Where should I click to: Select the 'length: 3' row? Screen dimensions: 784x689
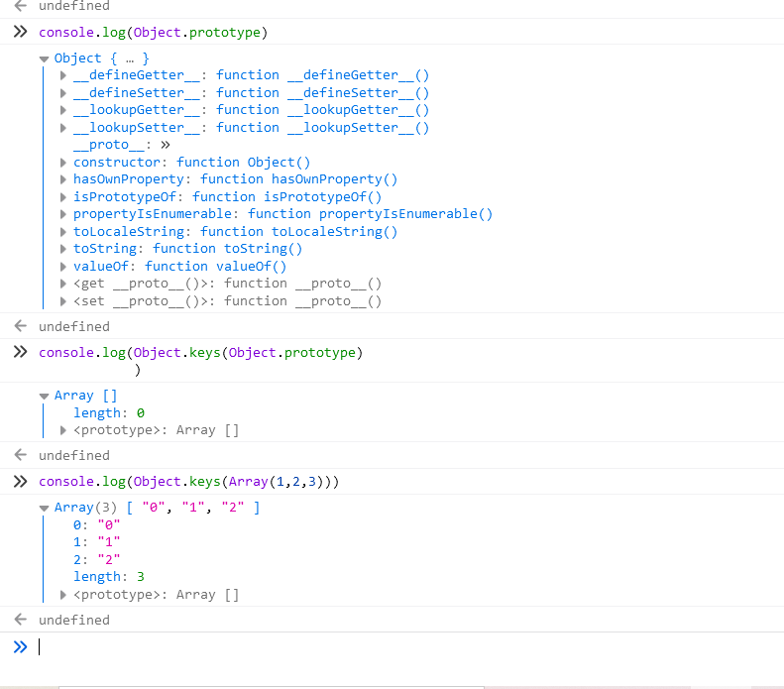coord(109,577)
